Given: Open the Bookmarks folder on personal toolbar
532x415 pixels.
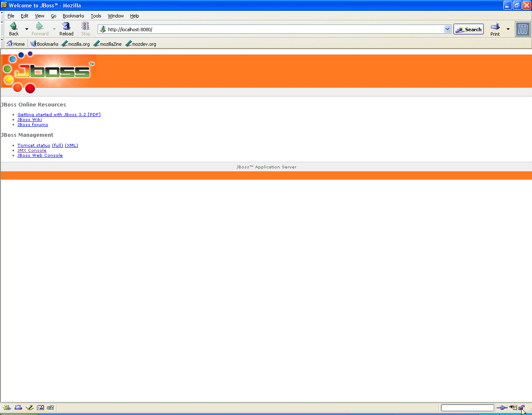Looking at the screenshot, I should 44,44.
